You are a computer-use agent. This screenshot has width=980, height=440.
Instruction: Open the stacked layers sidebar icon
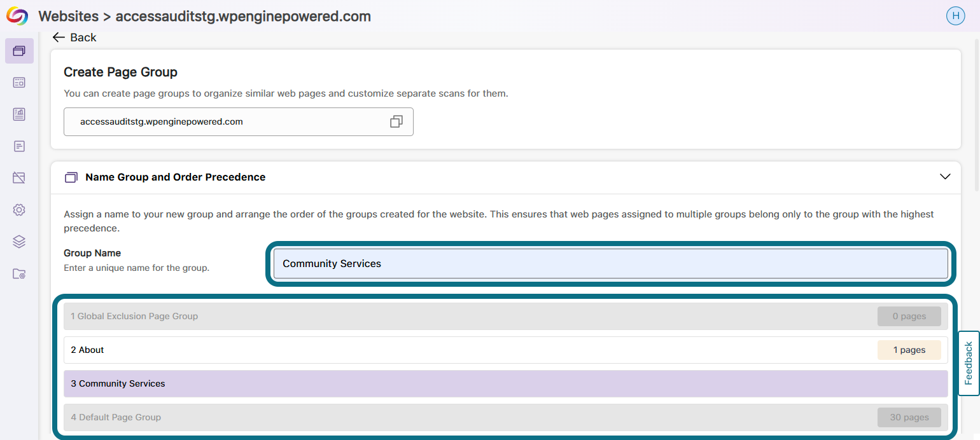[19, 242]
